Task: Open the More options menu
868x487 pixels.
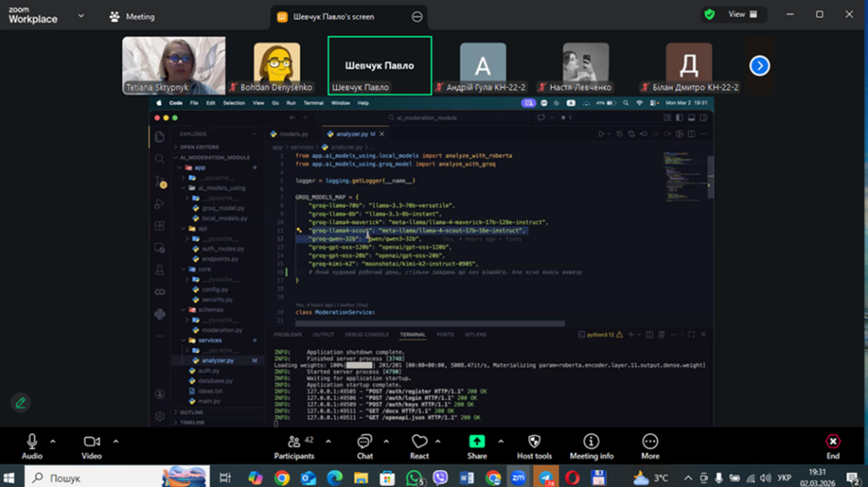Action: click(650, 445)
